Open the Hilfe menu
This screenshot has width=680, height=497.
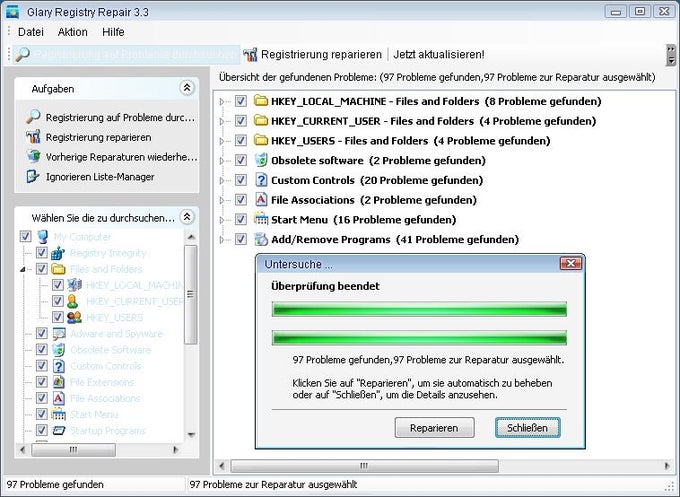[x=113, y=32]
